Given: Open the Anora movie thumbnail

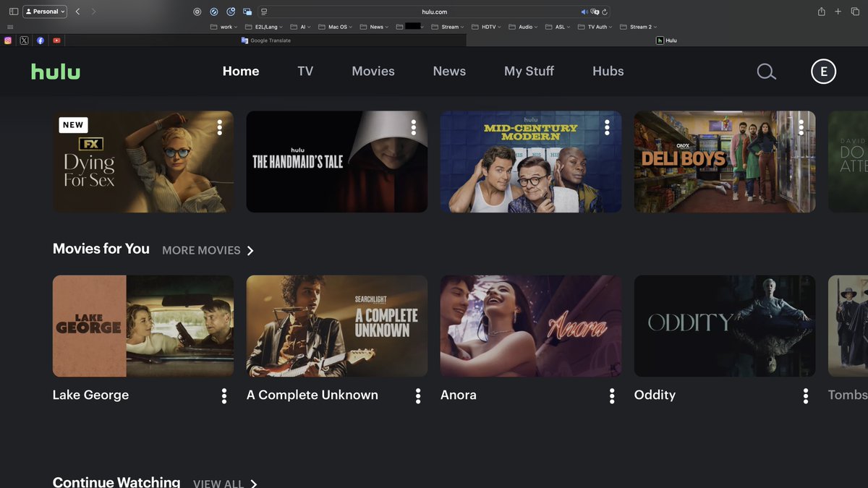Looking at the screenshot, I should point(531,326).
